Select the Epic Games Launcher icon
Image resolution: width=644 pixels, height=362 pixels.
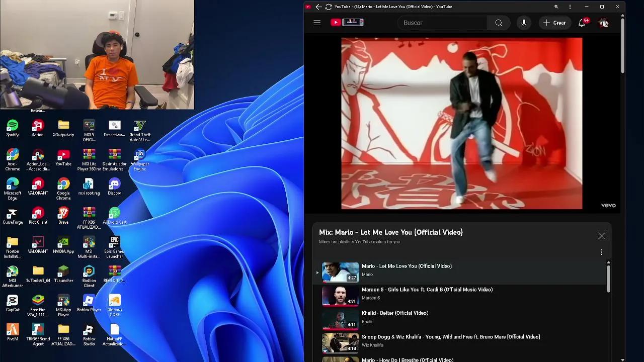coord(114,247)
